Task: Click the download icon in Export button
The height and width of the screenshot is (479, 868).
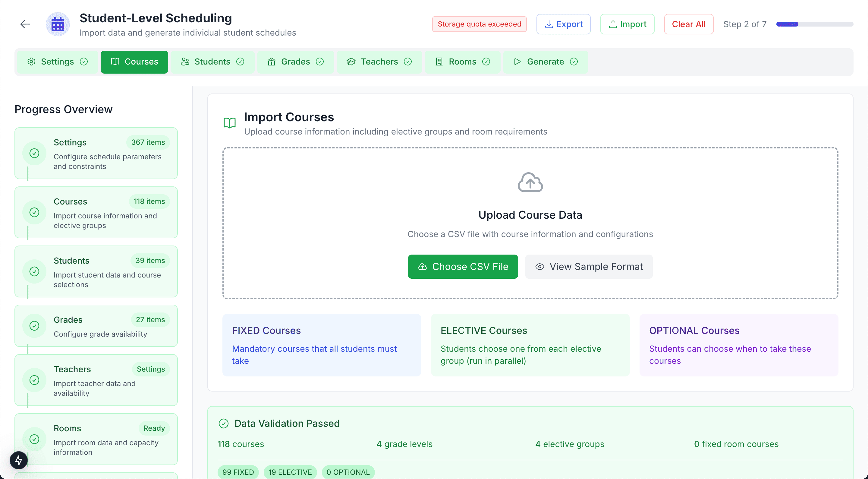Action: pyautogui.click(x=549, y=24)
